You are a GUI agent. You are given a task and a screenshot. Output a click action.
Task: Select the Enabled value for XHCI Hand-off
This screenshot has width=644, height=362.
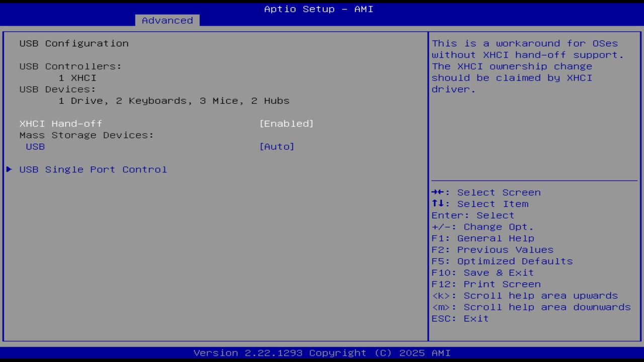(x=286, y=123)
